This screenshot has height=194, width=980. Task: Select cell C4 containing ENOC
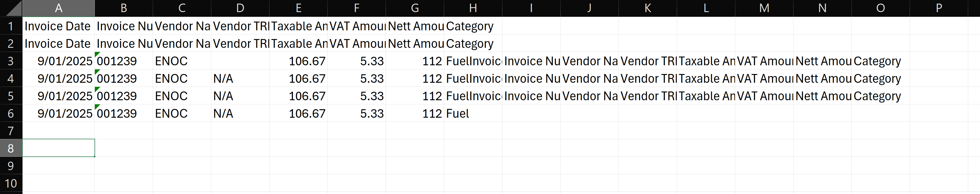click(182, 78)
